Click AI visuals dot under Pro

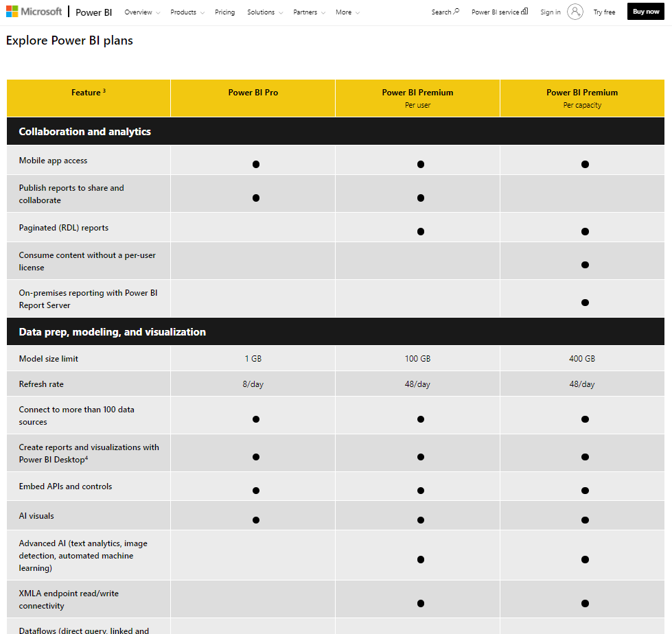[256, 520]
